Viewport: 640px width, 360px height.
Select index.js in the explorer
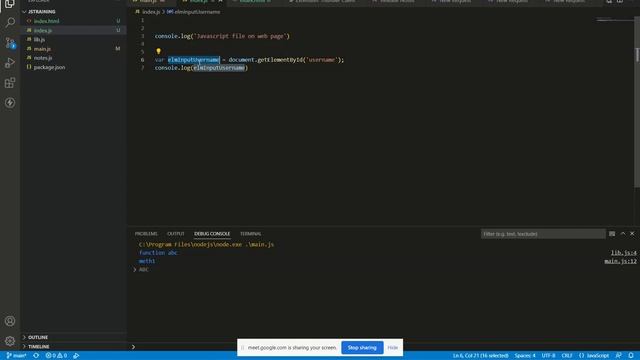coord(43,30)
